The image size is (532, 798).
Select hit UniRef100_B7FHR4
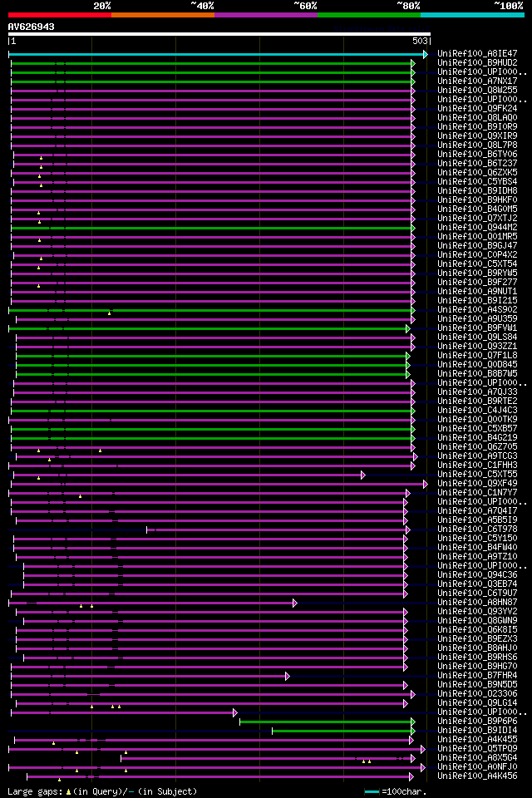point(477,677)
